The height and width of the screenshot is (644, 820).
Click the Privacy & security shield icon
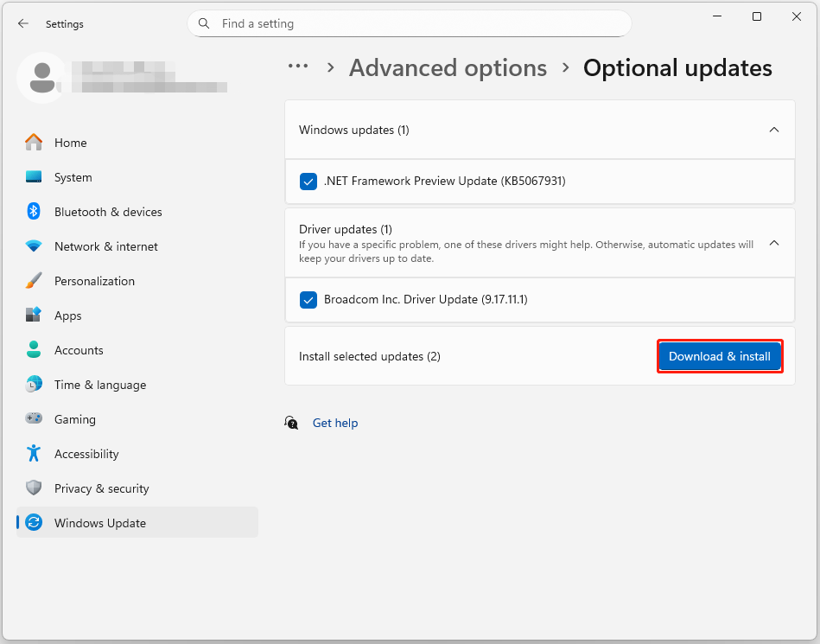[35, 488]
